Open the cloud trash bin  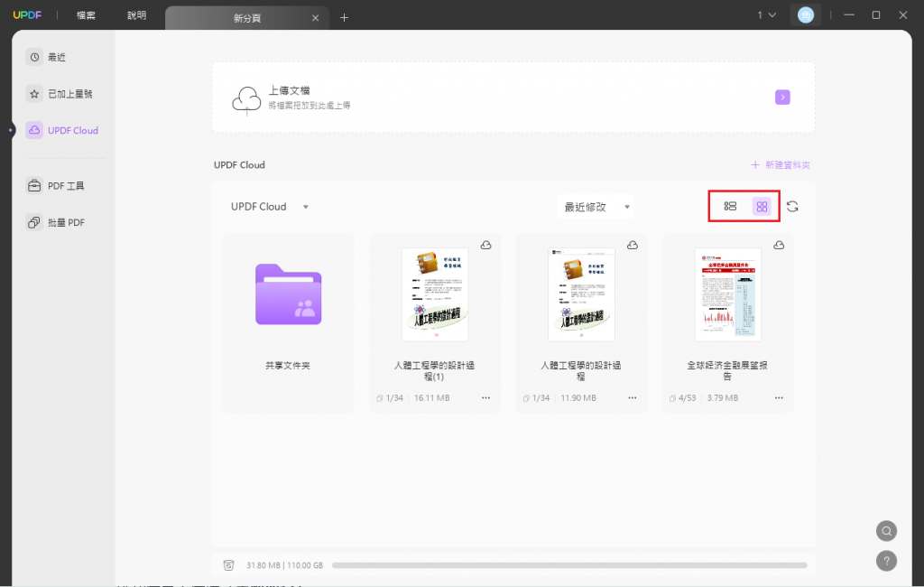click(x=228, y=565)
